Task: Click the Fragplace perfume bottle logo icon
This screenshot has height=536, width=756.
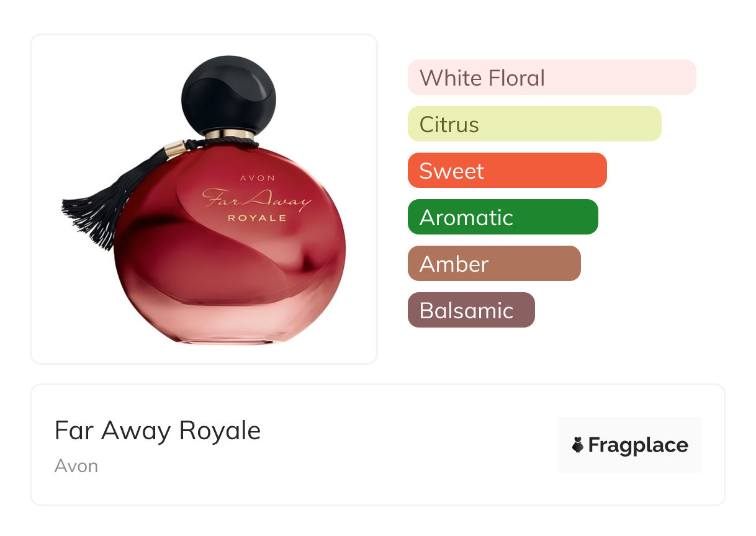Action: pyautogui.click(x=578, y=445)
